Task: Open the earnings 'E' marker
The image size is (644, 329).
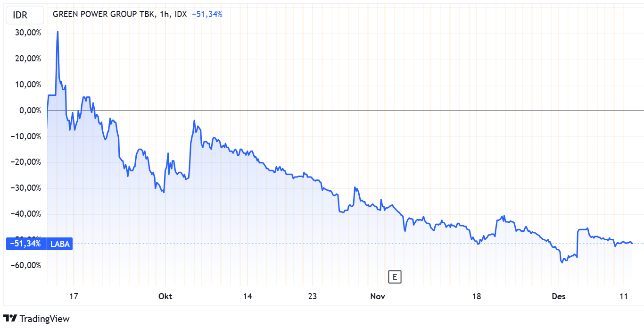Action: pos(394,277)
